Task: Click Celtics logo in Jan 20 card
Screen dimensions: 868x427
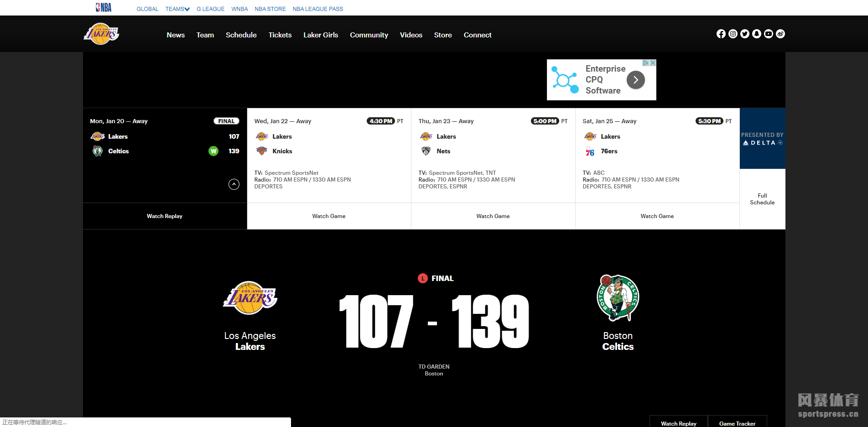Action: coord(98,151)
